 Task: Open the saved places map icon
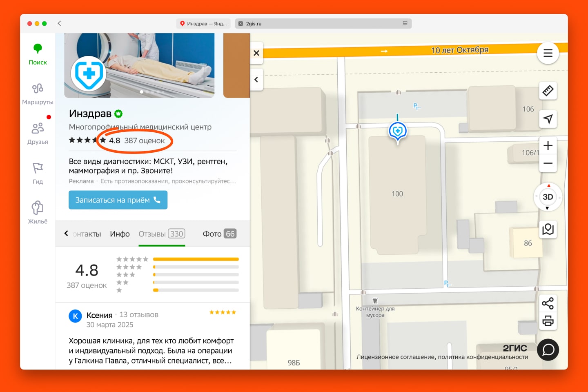(x=548, y=229)
